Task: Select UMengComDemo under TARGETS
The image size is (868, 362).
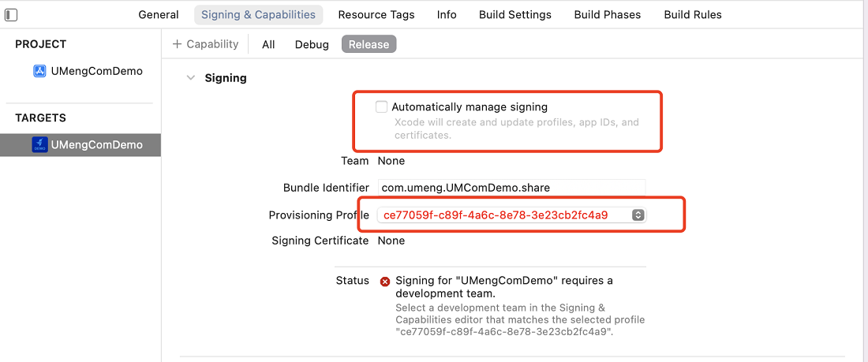Action: [80, 145]
